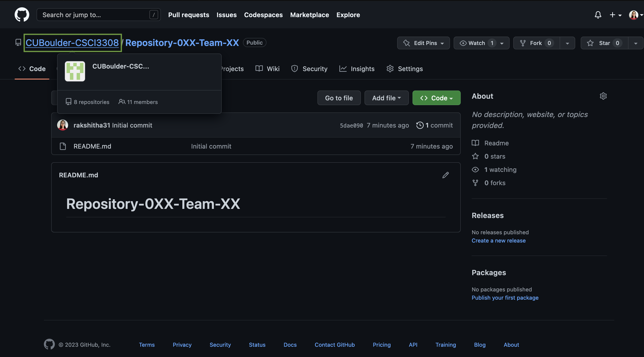The width and height of the screenshot is (644, 357).
Task: Open Explore in top navigation
Action: (348, 15)
